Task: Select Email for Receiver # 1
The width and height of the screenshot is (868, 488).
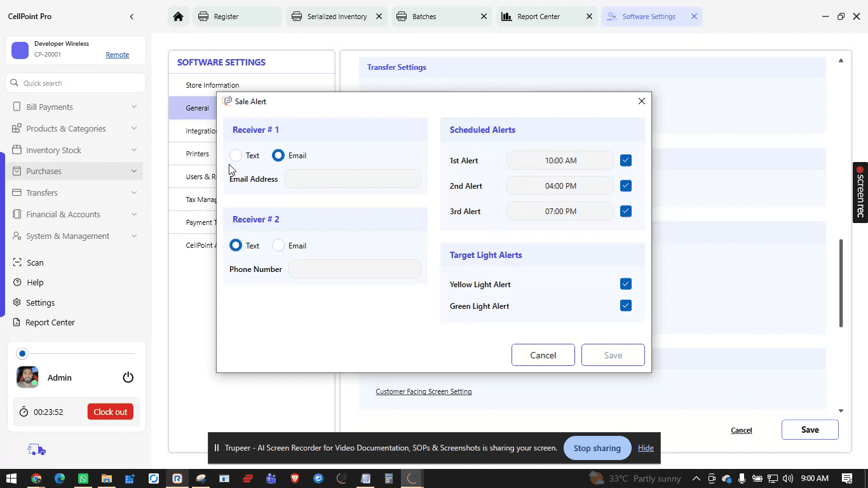Action: 278,155
